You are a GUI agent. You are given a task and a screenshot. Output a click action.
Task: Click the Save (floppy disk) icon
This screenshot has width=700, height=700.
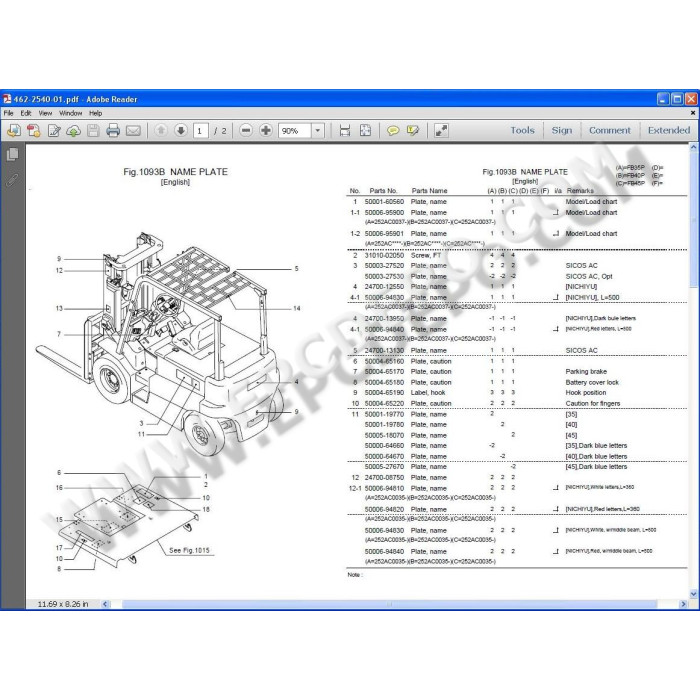tap(93, 131)
